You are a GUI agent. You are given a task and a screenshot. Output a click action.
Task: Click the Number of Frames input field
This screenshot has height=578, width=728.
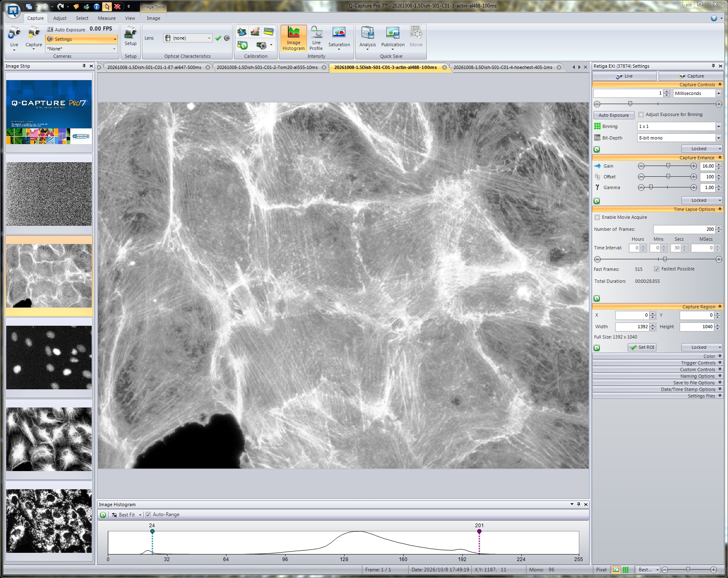[684, 230]
